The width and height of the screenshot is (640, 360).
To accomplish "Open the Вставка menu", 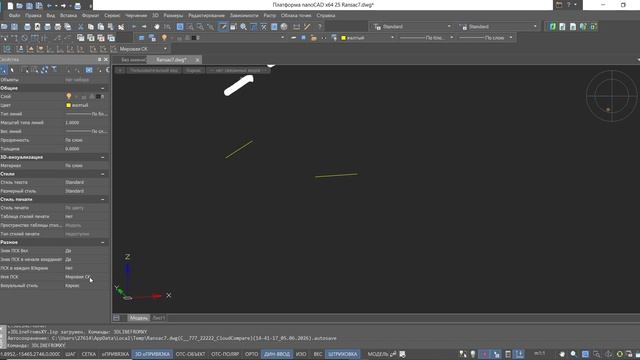I will 68,16.
